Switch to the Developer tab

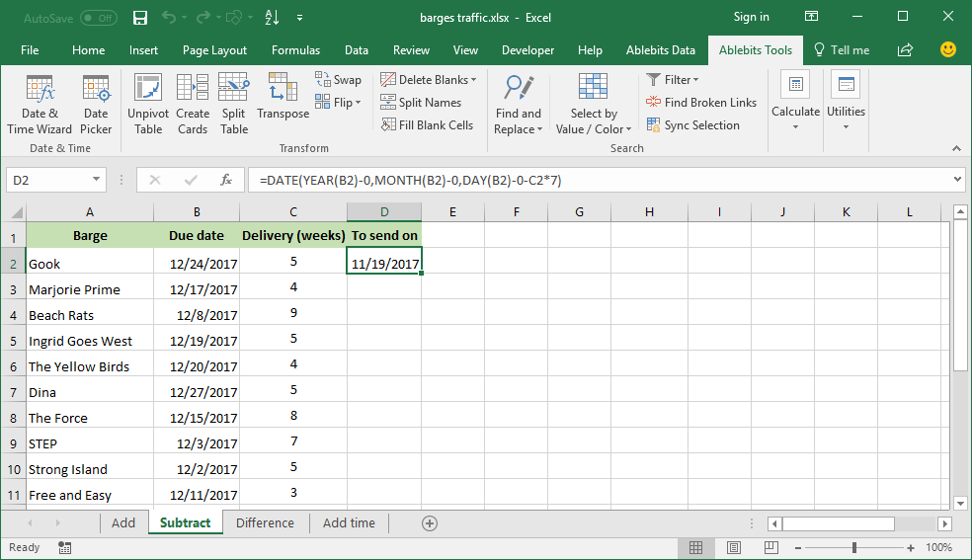point(527,50)
